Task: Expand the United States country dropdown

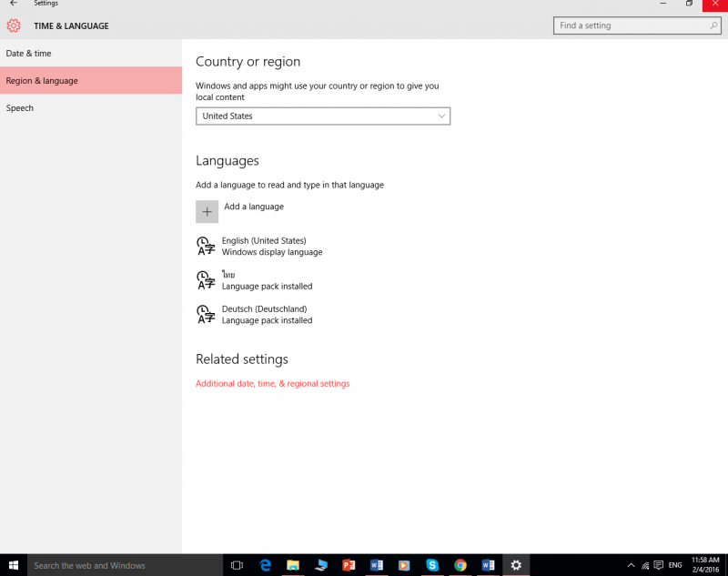Action: [323, 116]
